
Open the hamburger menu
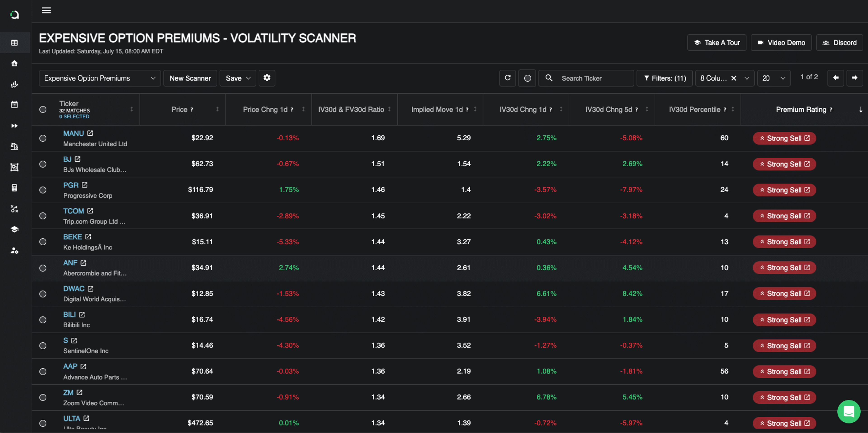pyautogui.click(x=46, y=10)
